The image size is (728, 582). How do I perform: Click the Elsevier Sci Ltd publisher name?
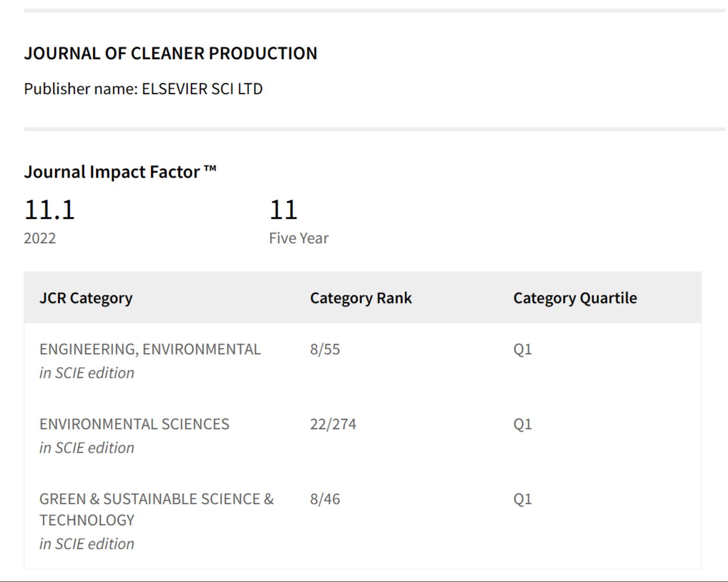[143, 89]
